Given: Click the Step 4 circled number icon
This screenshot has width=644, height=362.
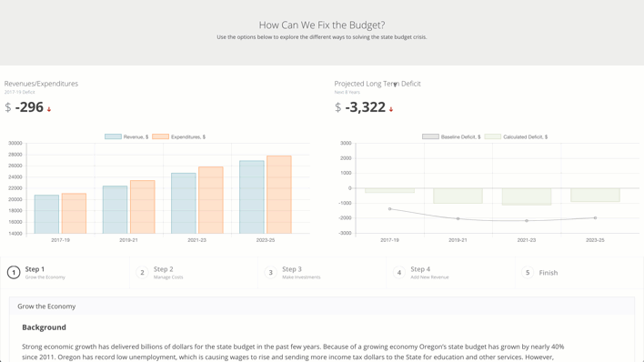Looking at the screenshot, I should (x=398, y=273).
